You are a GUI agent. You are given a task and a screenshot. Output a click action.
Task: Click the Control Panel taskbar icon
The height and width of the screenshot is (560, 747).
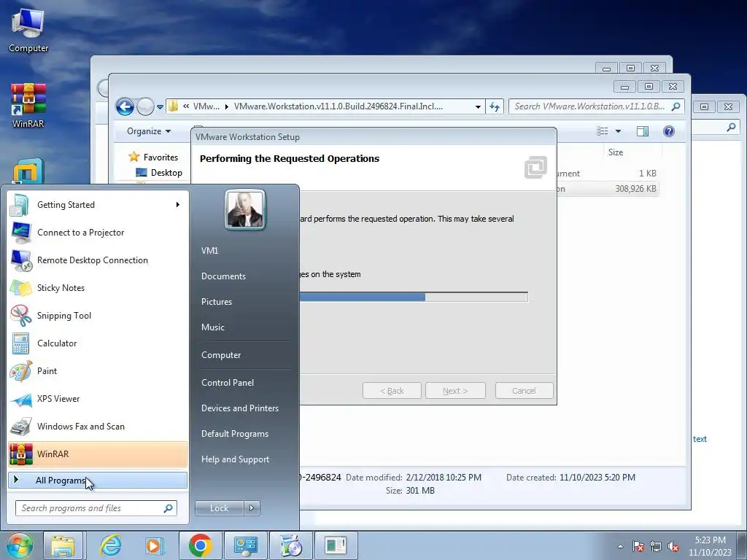point(245,545)
